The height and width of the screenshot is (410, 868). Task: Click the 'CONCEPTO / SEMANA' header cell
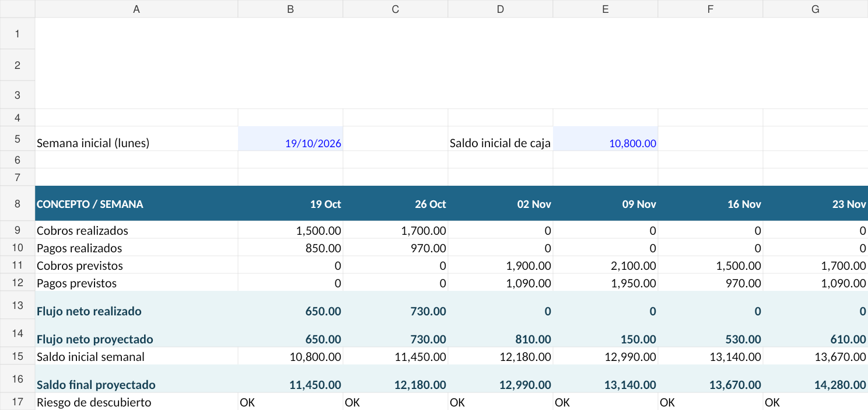(136, 203)
